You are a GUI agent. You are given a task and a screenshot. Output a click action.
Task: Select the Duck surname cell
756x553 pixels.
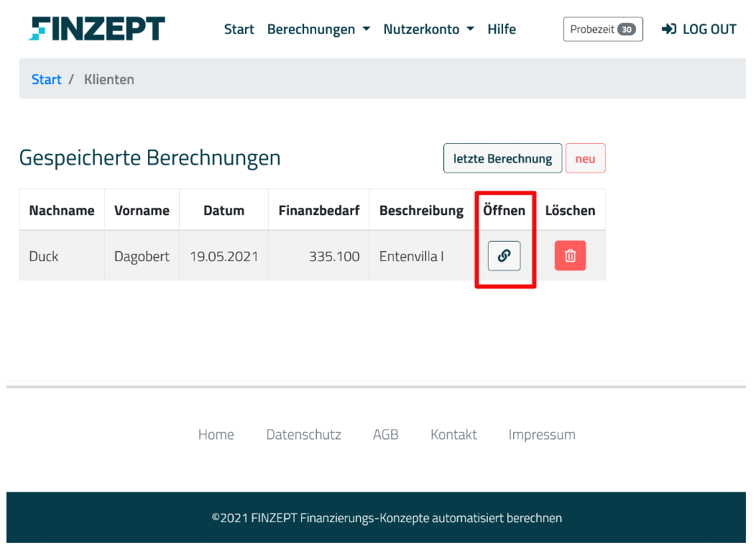click(62, 256)
